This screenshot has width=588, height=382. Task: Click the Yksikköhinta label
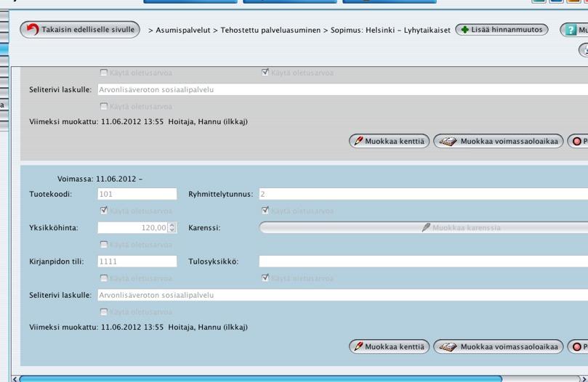54,227
